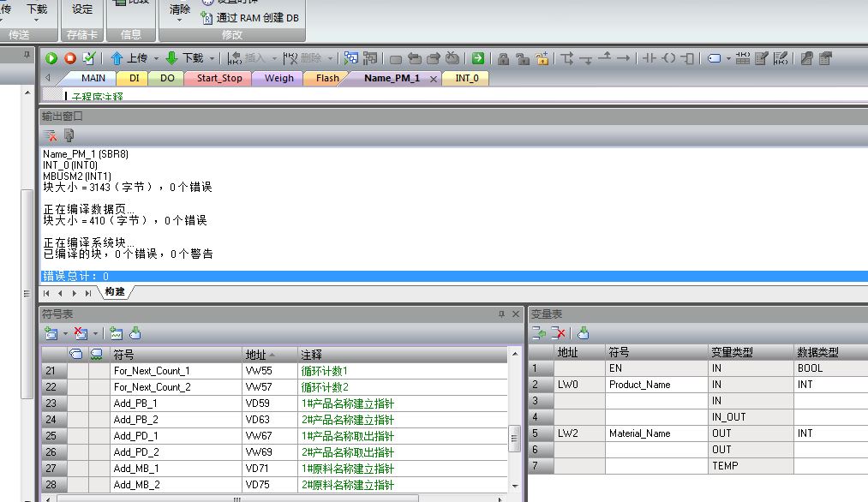Click the pause status monitoring icon

tap(370, 58)
